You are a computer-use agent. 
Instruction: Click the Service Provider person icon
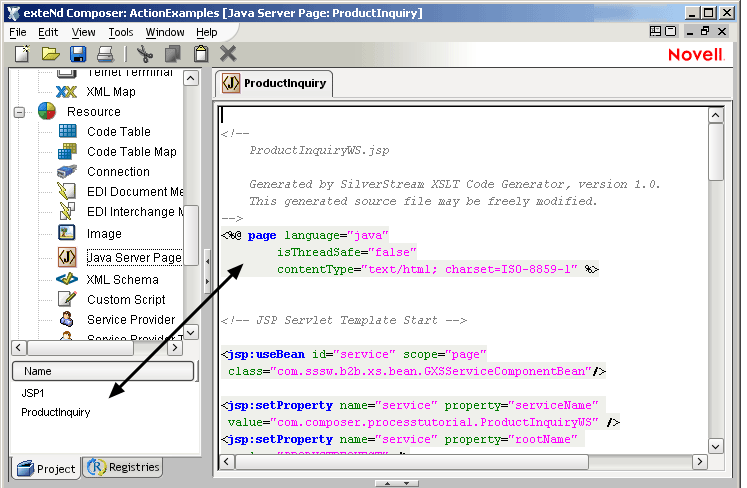tap(67, 319)
